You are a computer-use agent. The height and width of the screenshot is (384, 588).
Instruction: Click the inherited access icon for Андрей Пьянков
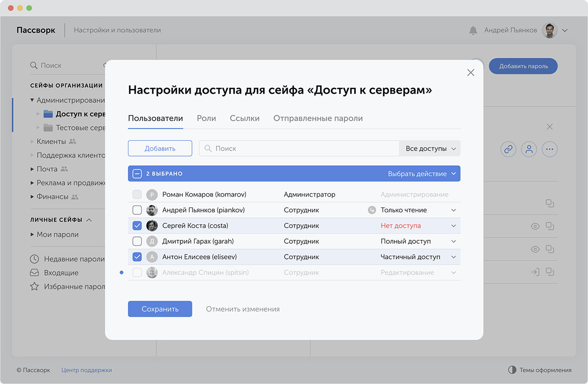click(x=371, y=210)
